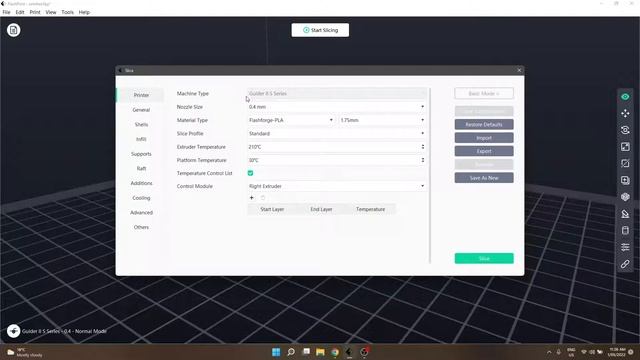Click the green Slice button
The height and width of the screenshot is (360, 640).
point(484,258)
